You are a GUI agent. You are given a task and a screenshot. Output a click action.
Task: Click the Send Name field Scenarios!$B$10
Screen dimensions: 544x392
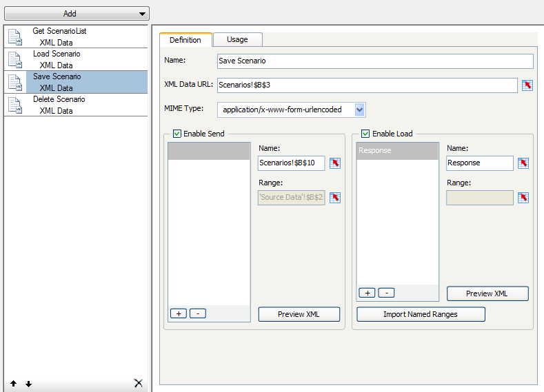click(291, 163)
